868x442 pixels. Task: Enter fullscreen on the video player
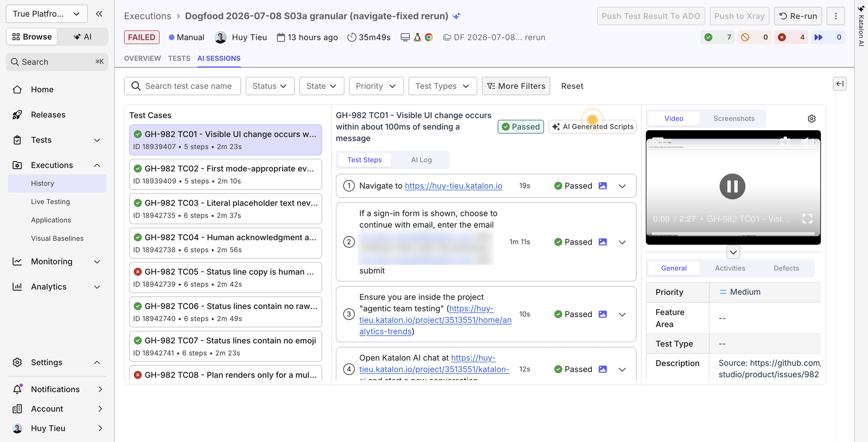click(x=807, y=219)
